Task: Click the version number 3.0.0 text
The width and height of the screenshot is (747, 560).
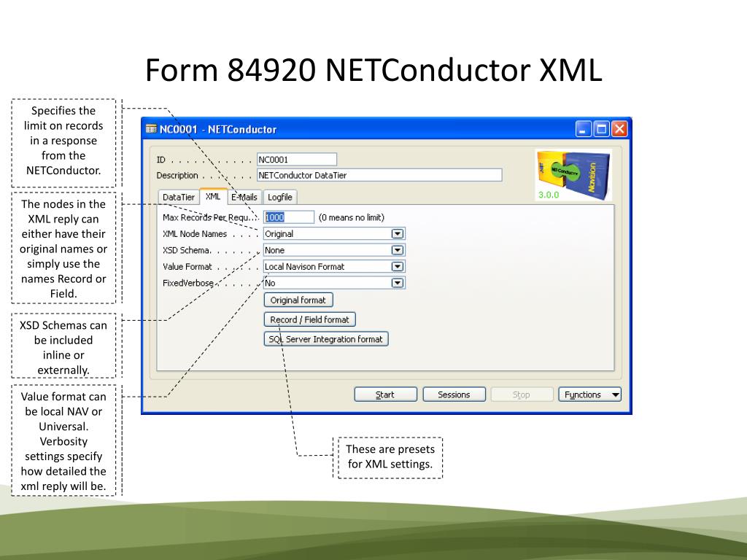Action: pos(549,195)
